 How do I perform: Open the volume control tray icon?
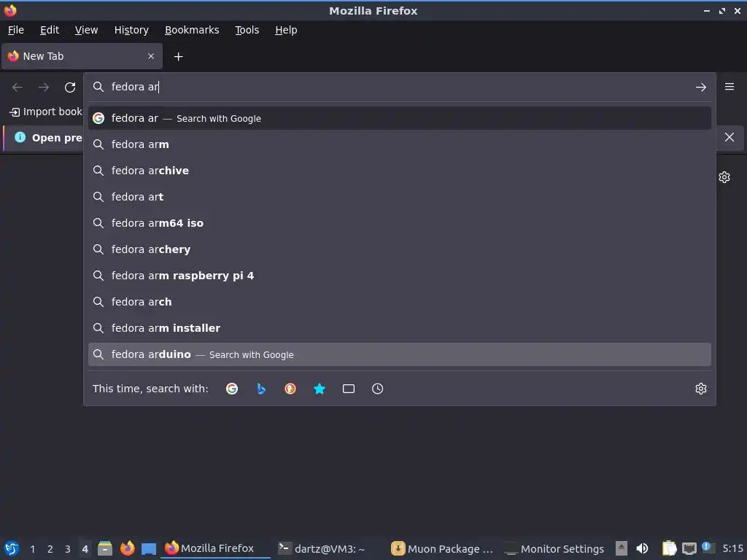point(642,548)
